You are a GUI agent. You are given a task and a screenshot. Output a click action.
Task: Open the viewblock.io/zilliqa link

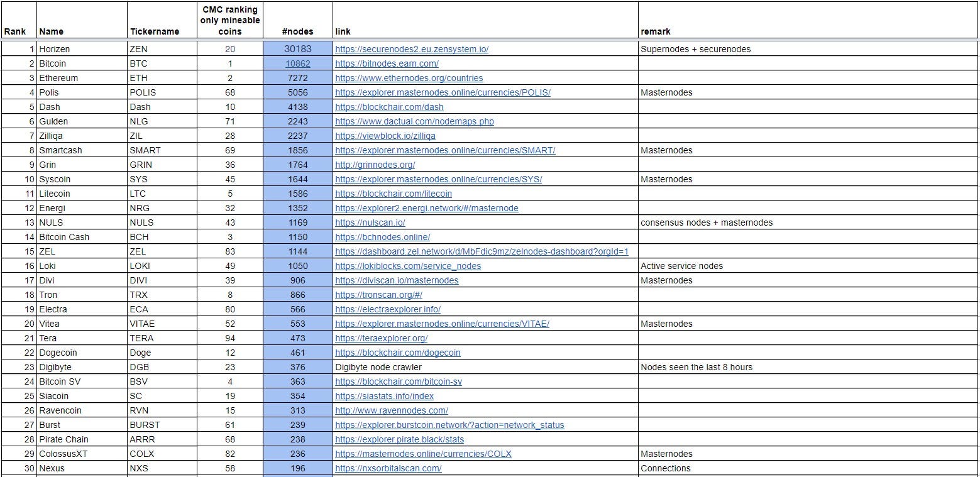pyautogui.click(x=385, y=136)
